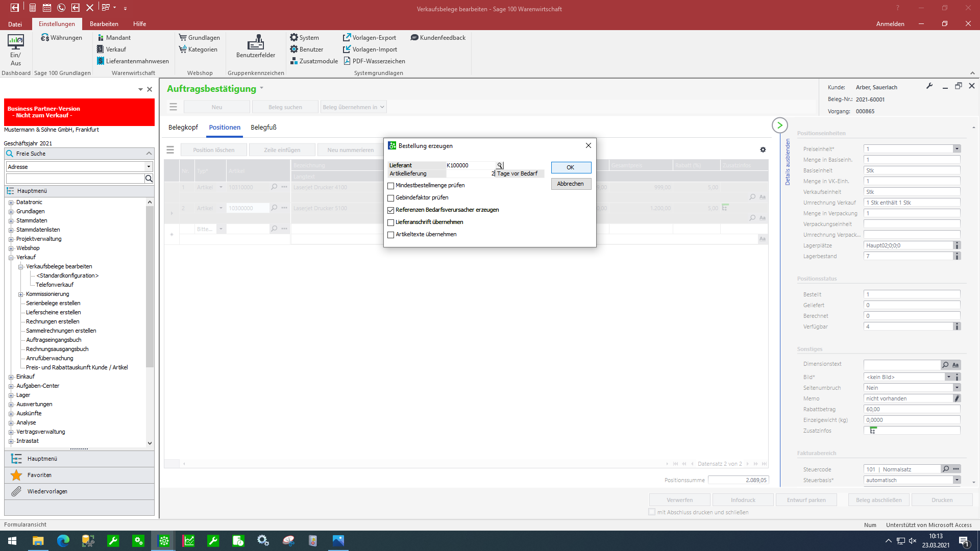Open Wiedervorlagen paperclip panel
The image size is (980, 551).
[79, 491]
